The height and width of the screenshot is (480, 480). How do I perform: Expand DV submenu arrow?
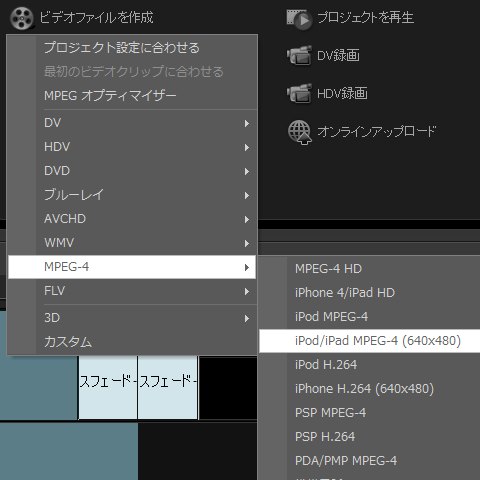[x=247, y=123]
